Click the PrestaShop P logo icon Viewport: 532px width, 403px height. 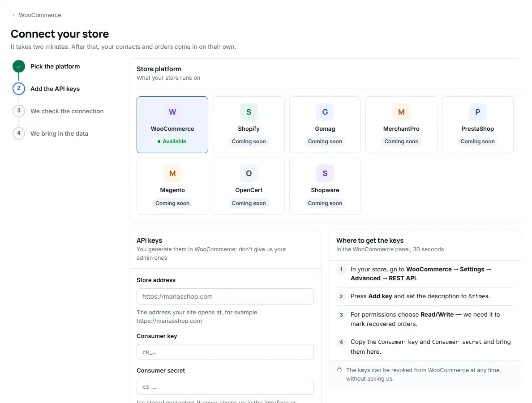click(478, 112)
